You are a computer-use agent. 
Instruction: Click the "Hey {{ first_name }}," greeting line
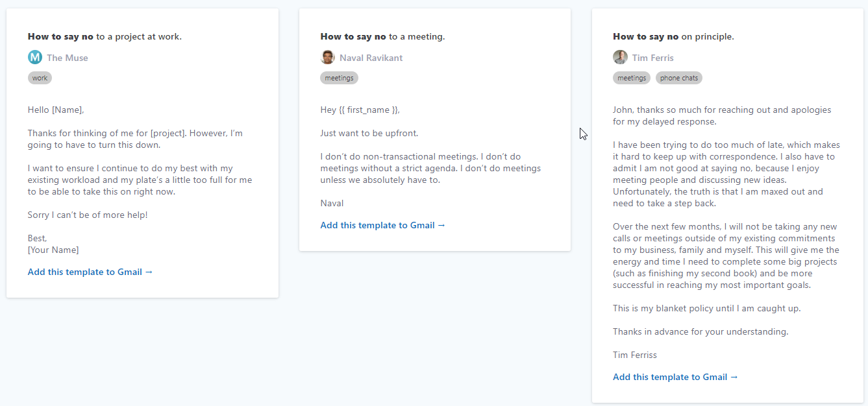point(360,110)
